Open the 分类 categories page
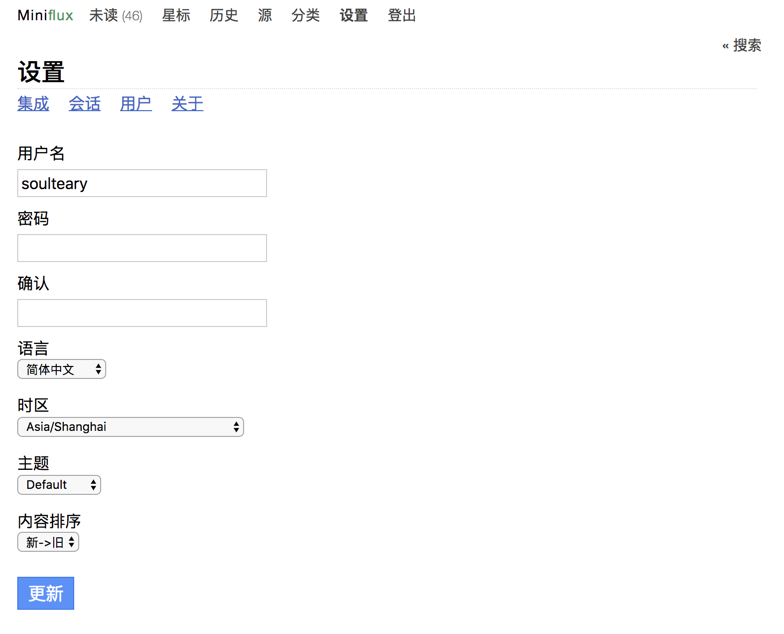Screen dimensions: 784x634 (306, 16)
